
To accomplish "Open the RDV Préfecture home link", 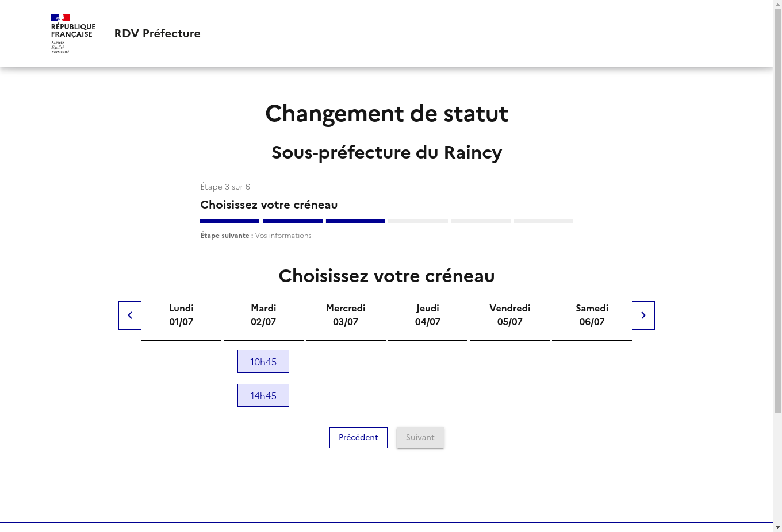I will coord(158,33).
